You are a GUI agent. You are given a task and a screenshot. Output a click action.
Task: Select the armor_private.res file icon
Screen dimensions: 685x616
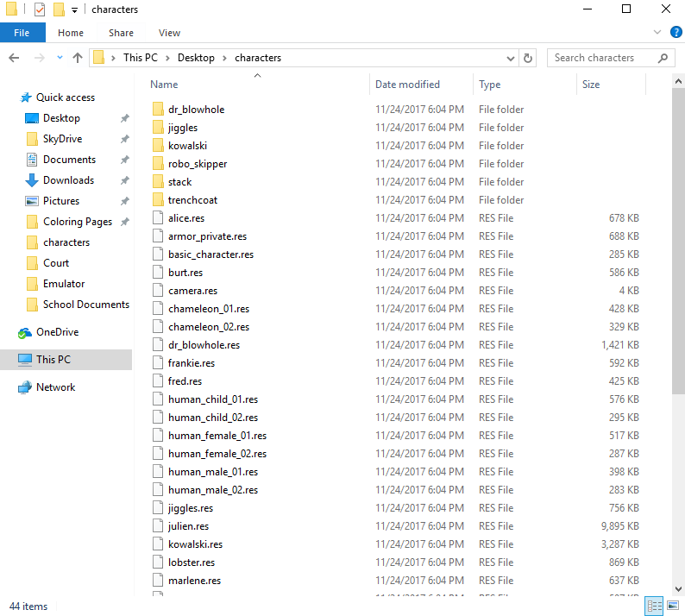(x=158, y=236)
